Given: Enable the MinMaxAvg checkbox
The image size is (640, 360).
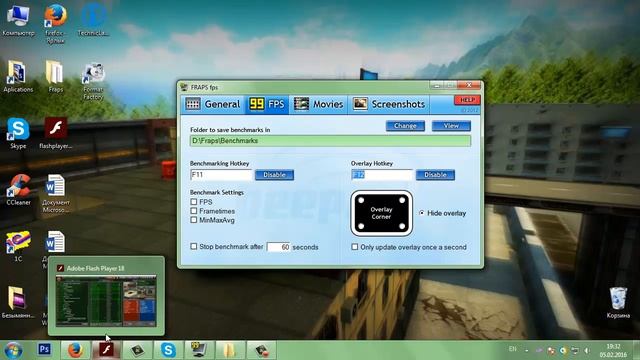Looking at the screenshot, I should [x=194, y=220].
